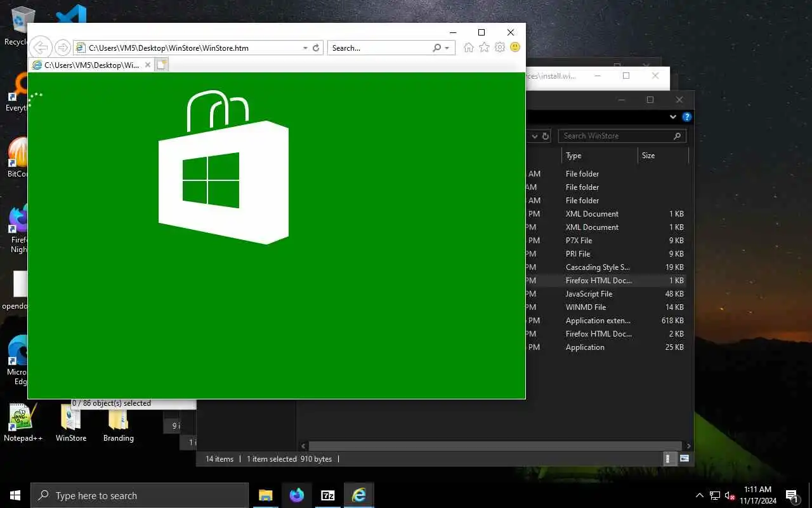812x508 pixels.
Task: Select the WinStore desktop folder
Action: tap(70, 423)
